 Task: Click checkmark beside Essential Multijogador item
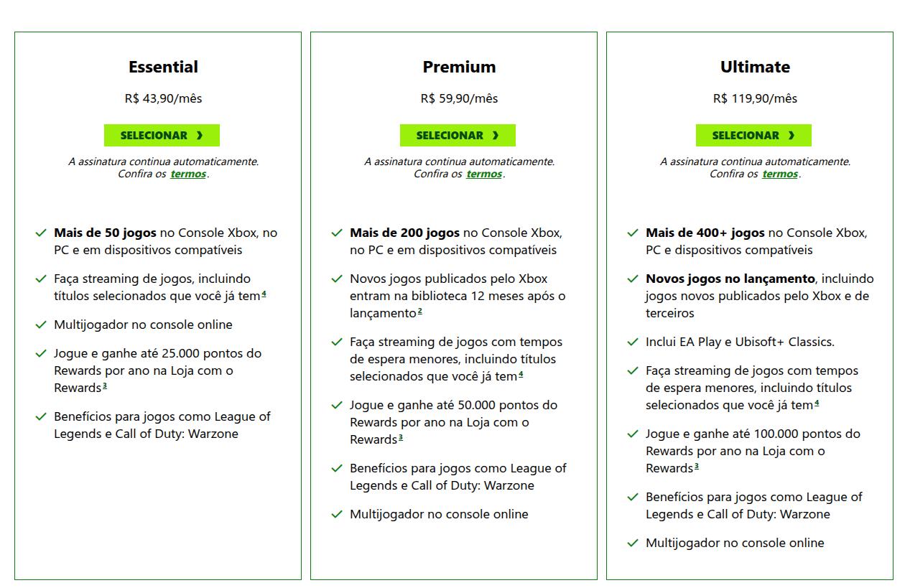coord(41,325)
